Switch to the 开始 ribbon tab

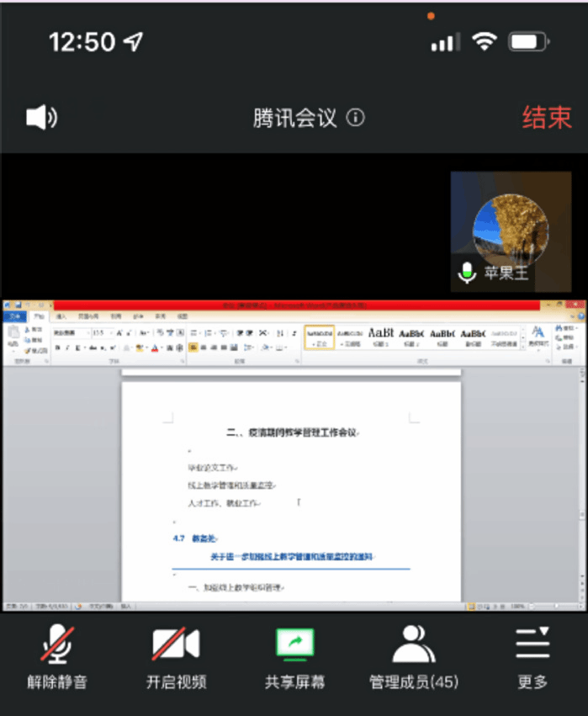pyautogui.click(x=39, y=316)
